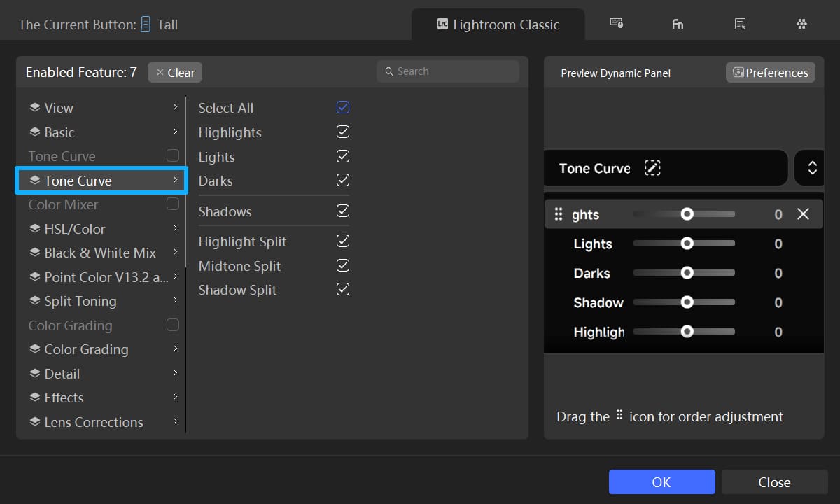The height and width of the screenshot is (504, 840).
Task: Click the layers icon beside View
Action: pos(34,108)
